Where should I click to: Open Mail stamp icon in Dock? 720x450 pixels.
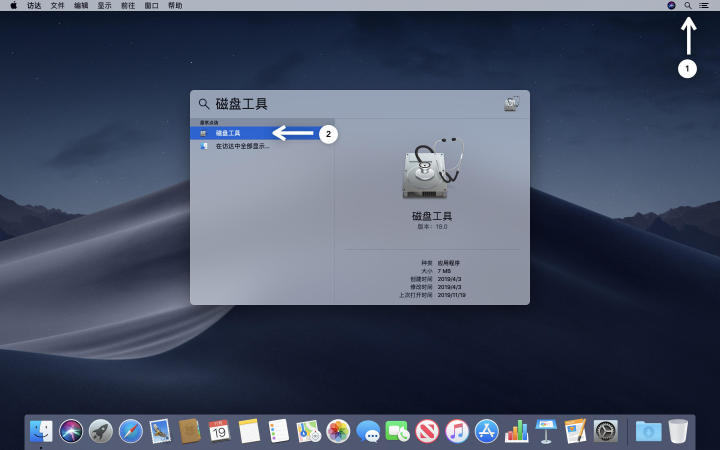click(x=160, y=432)
